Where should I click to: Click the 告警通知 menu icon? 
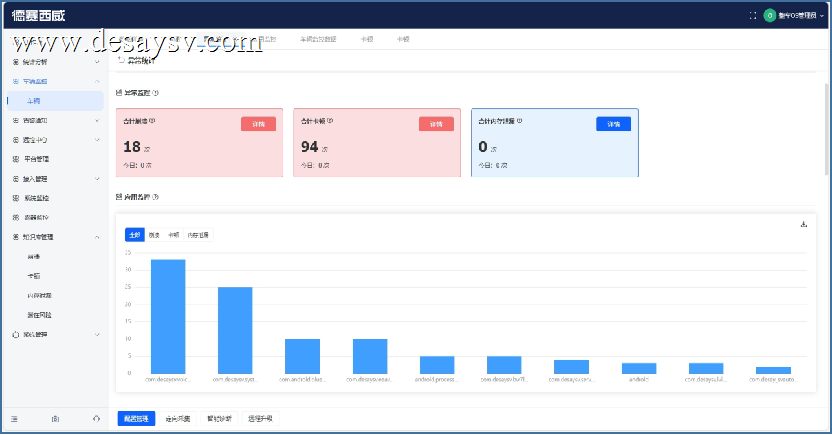(x=15, y=120)
